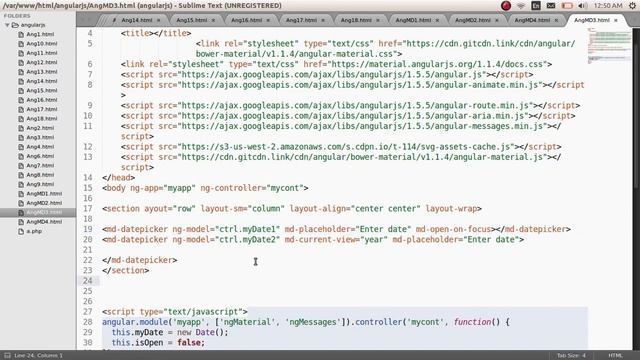Open Ang2.html from the sidebar
This screenshot has height=360, width=640.
click(40, 128)
